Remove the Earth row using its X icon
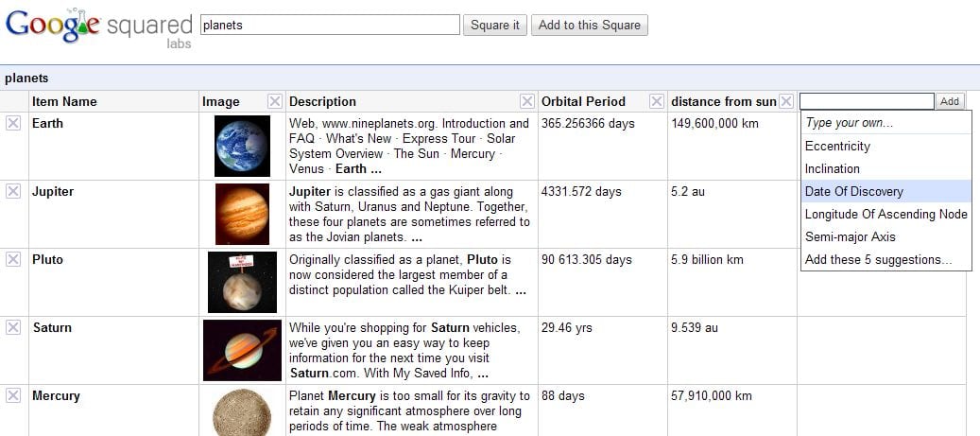 13,123
